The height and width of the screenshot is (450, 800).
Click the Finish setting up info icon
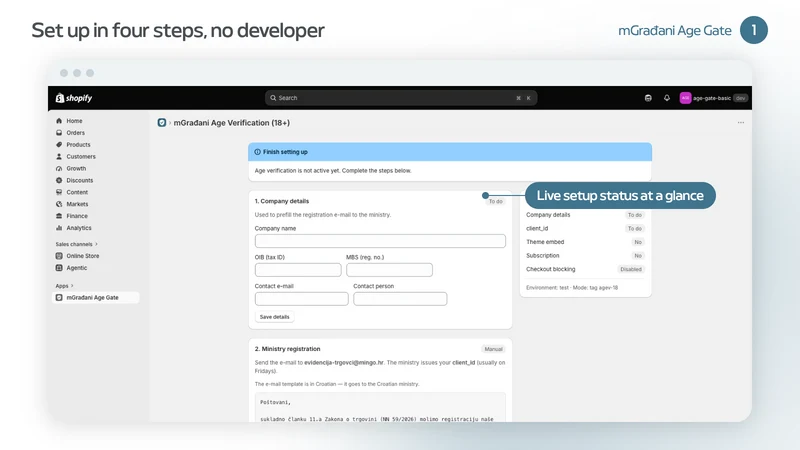(x=258, y=152)
